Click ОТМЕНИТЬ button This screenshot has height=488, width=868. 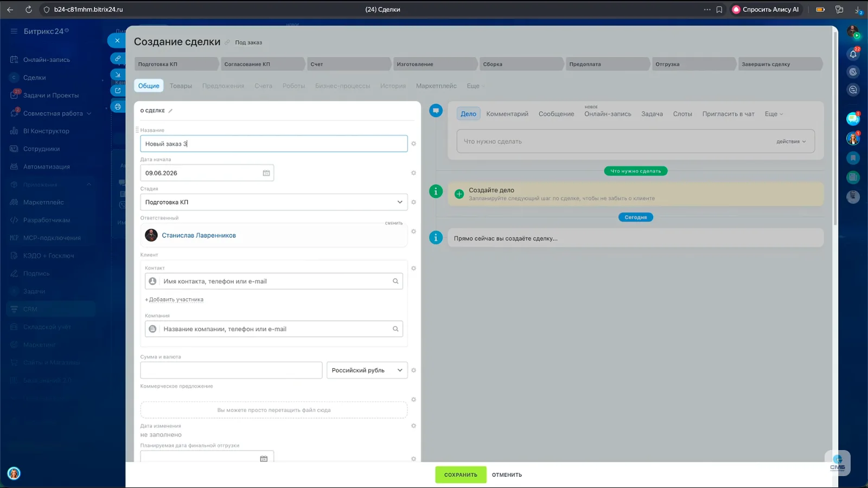click(507, 475)
